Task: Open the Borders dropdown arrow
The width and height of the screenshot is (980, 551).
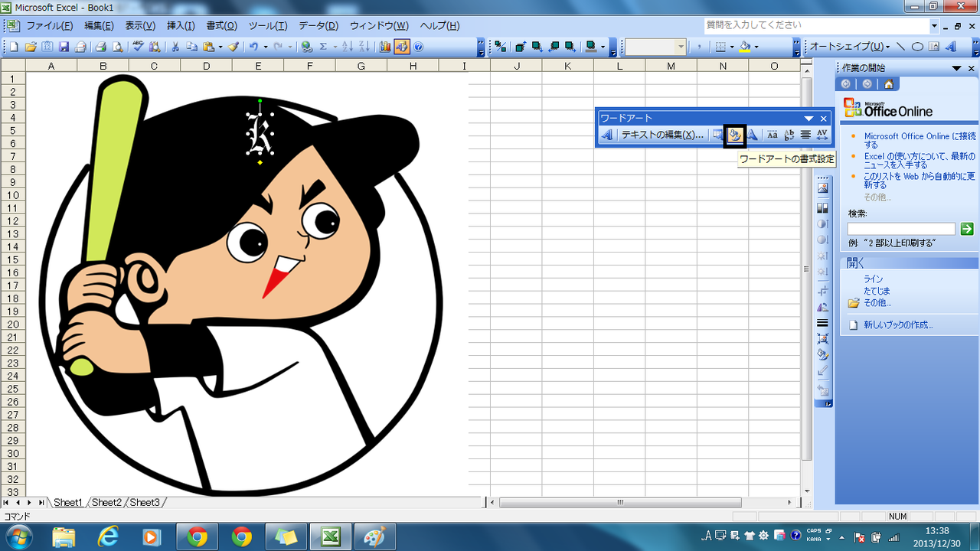Action: [x=732, y=47]
